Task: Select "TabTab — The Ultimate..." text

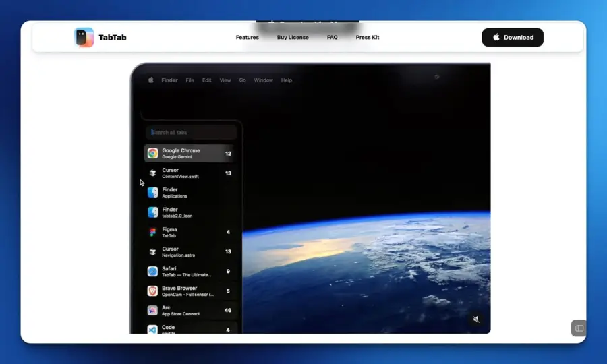Action: tap(187, 274)
